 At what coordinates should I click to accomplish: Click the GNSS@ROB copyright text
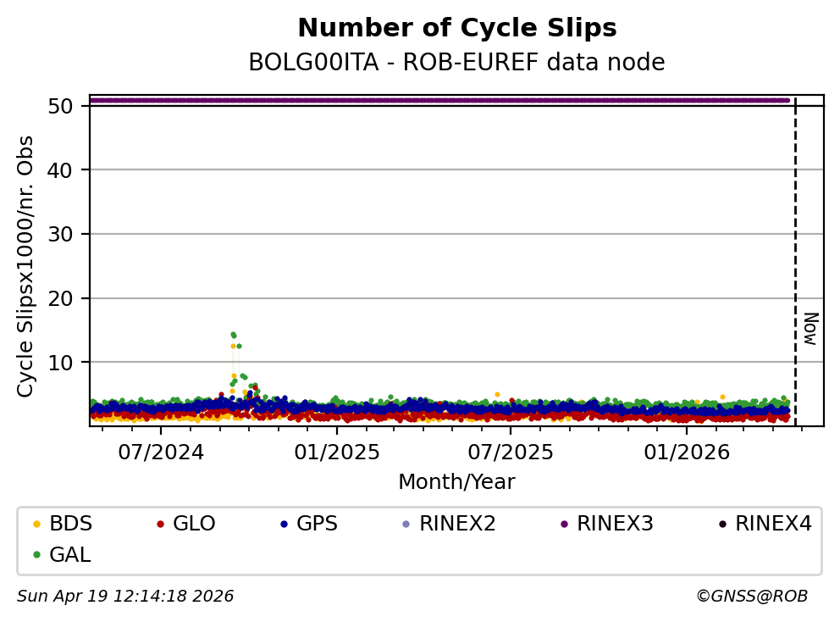[x=751, y=597]
